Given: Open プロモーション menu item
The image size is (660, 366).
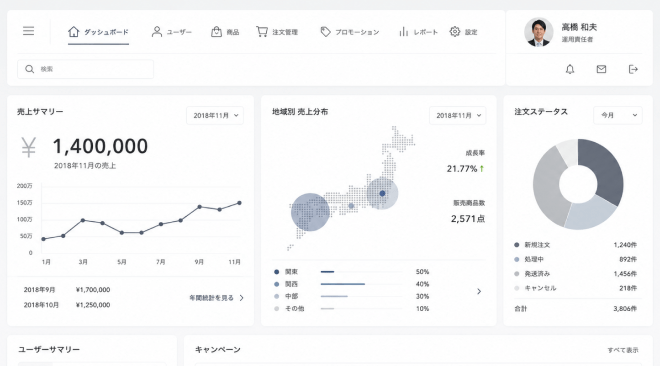Looking at the screenshot, I should point(350,32).
